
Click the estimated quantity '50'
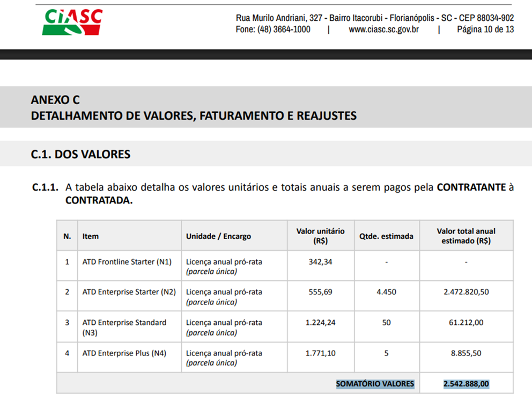pyautogui.click(x=386, y=323)
